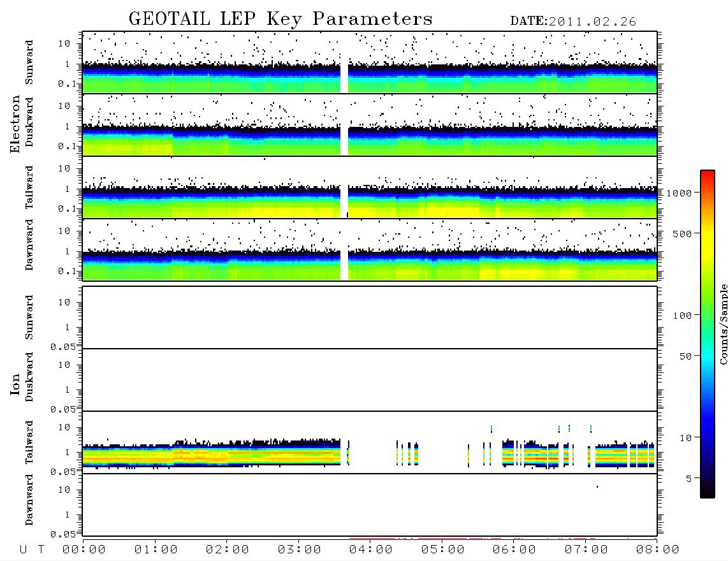Select the Electron "Tailward" panel label
Image resolution: width=728 pixels, height=561 pixels.
click(29, 187)
